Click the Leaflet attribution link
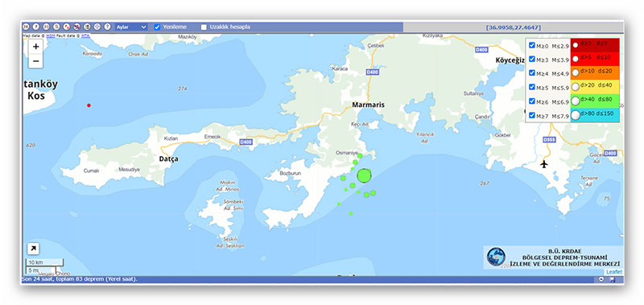 coord(614,272)
